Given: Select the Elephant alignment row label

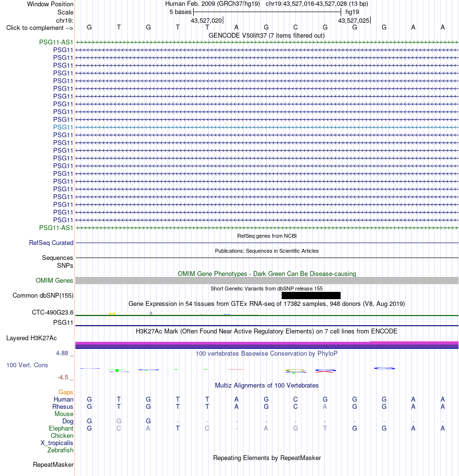Looking at the screenshot, I should pyautogui.click(x=61, y=428).
